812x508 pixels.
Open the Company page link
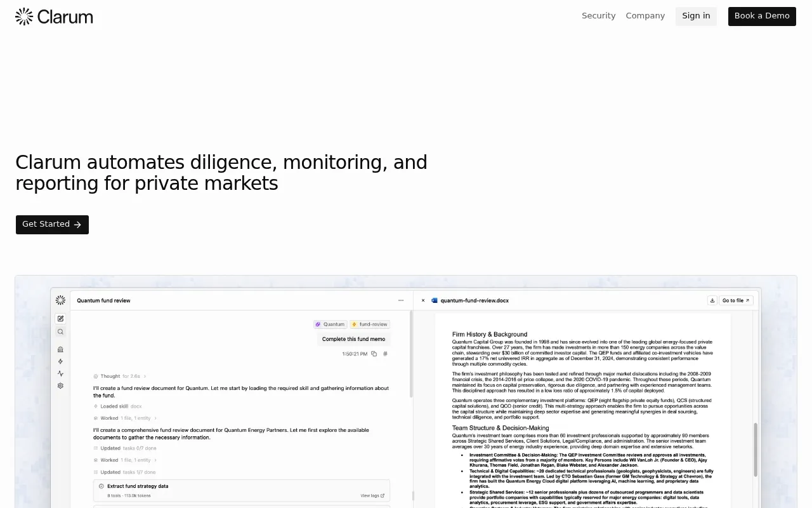tap(645, 16)
